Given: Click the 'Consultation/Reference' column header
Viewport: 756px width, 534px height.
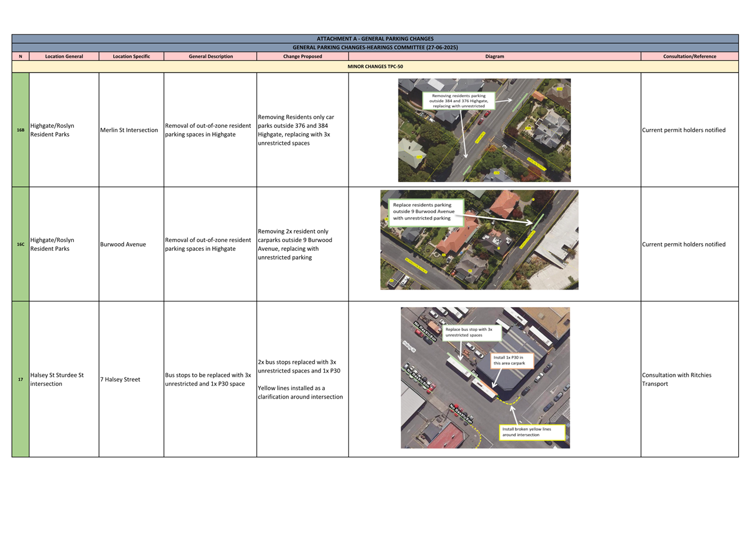Looking at the screenshot, I should pos(689,57).
